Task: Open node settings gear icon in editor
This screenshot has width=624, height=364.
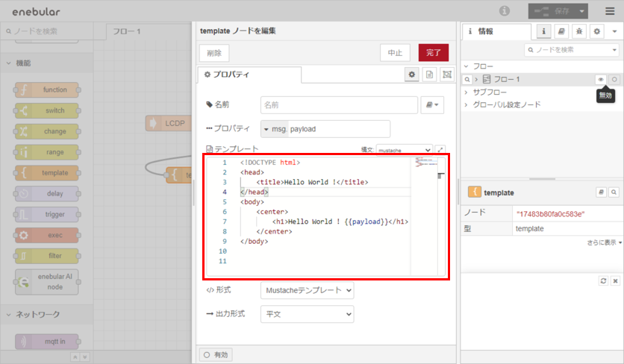Action: 412,75
